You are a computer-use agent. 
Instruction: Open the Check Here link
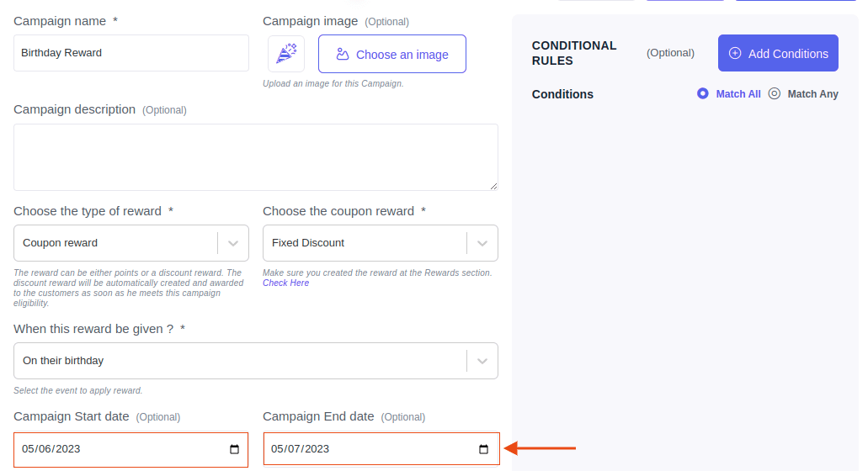click(285, 283)
